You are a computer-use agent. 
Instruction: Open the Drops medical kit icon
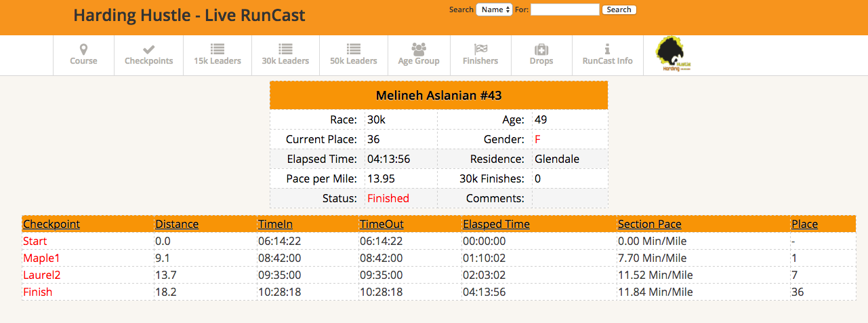pyautogui.click(x=541, y=50)
